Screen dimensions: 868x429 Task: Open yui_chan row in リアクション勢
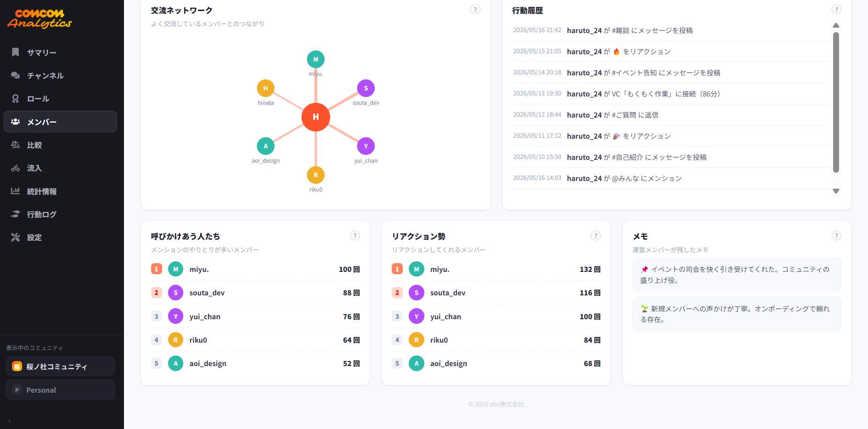pos(496,316)
